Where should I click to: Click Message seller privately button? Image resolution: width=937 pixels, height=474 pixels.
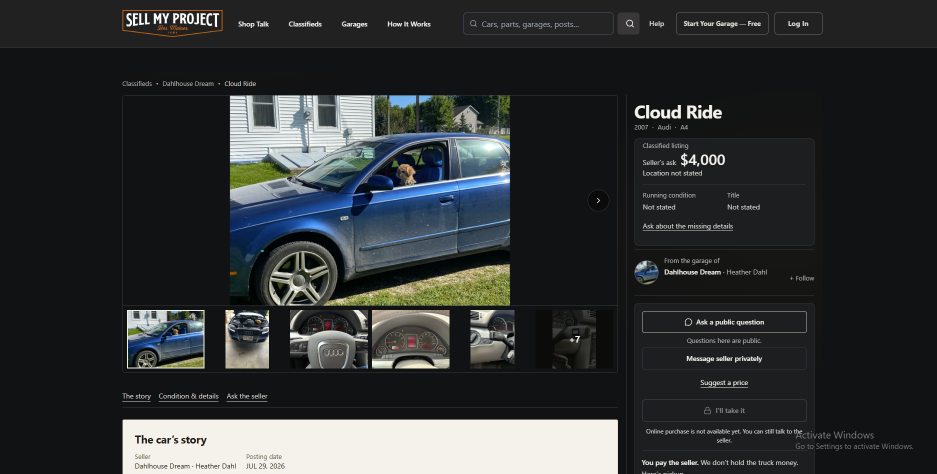(724, 359)
